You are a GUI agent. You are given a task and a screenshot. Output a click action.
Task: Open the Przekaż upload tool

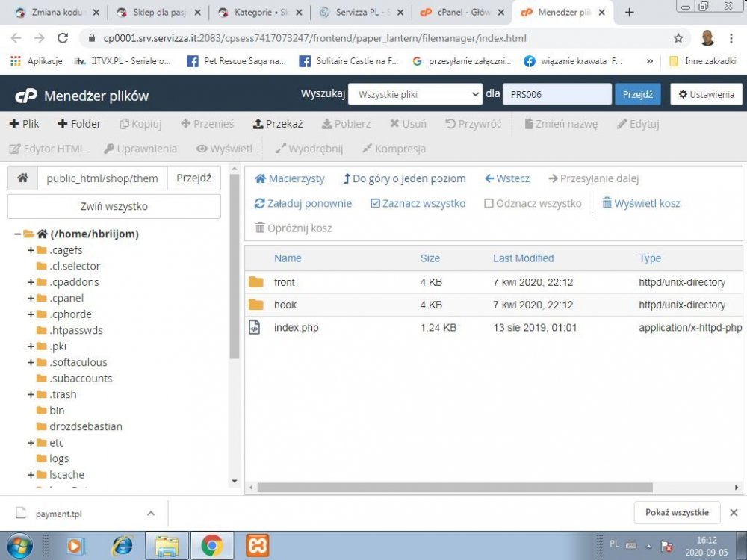point(278,124)
